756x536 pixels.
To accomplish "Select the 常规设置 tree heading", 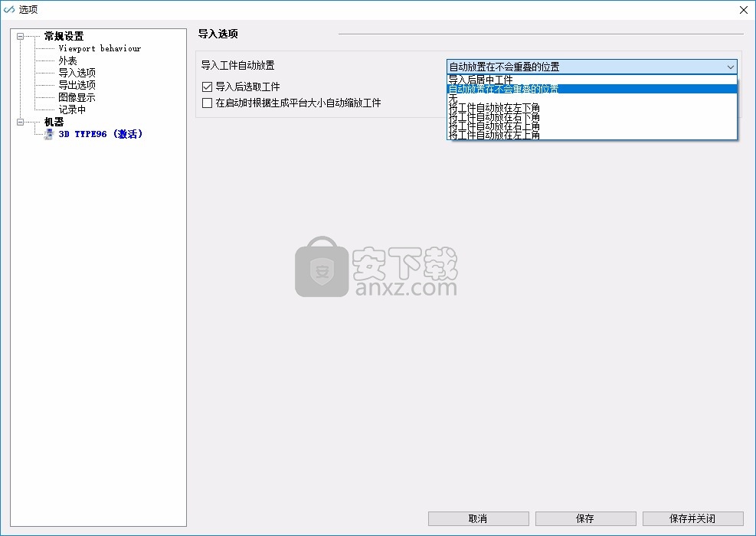I will [x=64, y=36].
